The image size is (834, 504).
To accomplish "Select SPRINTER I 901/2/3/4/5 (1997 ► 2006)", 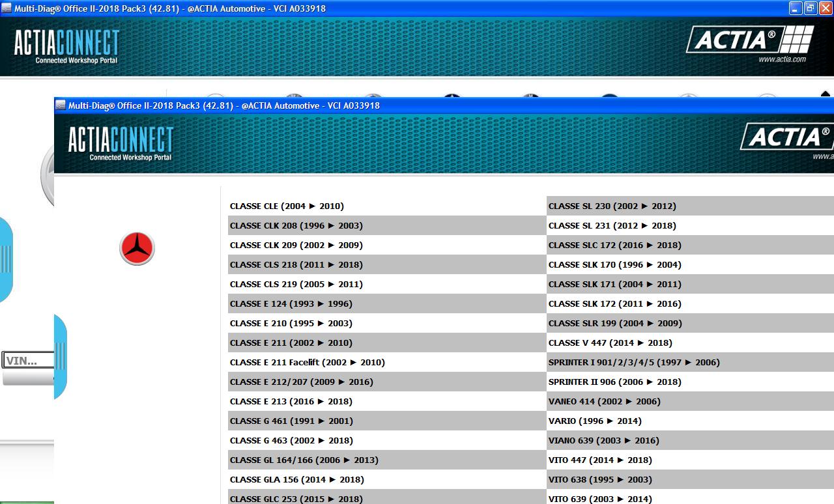I will [x=691, y=362].
